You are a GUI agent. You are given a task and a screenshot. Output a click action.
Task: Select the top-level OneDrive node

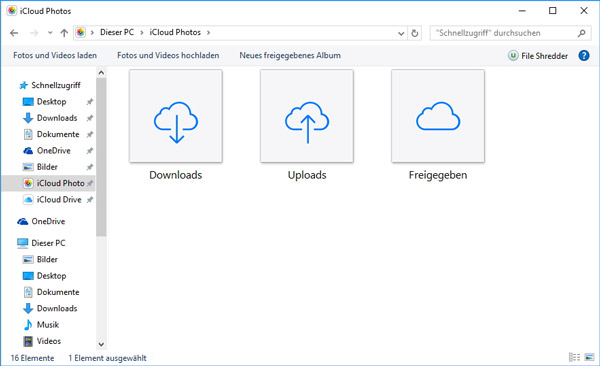[48, 221]
